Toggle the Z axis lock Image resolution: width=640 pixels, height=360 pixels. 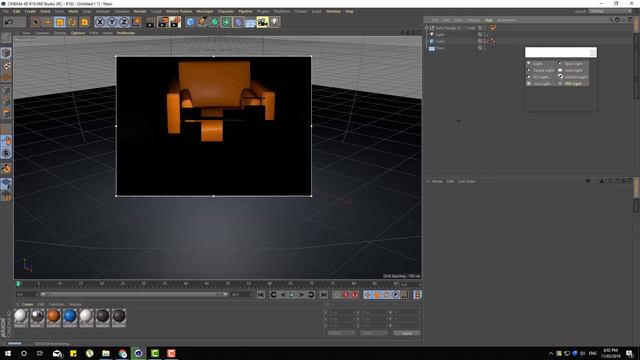coord(124,22)
